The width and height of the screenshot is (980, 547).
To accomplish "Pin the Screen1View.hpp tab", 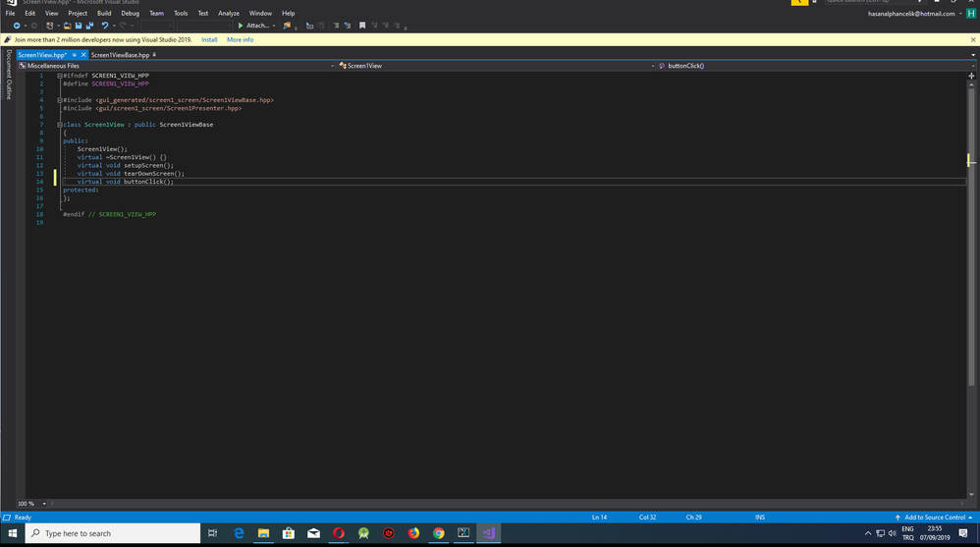I will tap(75, 55).
